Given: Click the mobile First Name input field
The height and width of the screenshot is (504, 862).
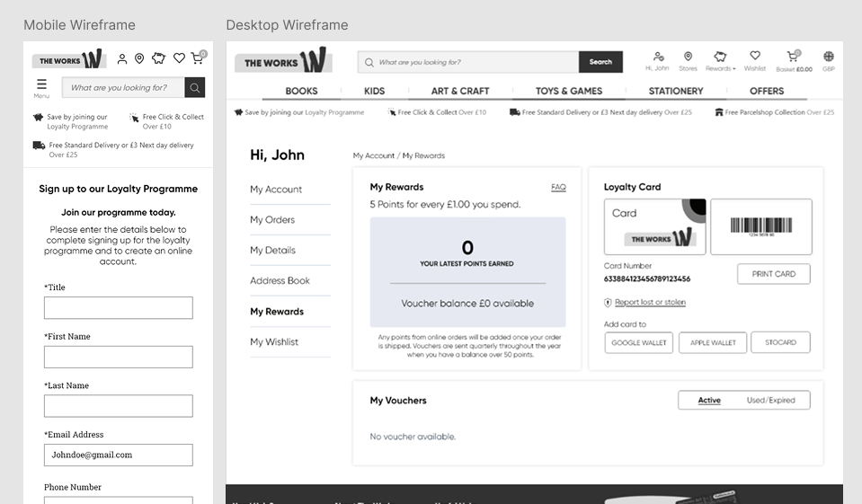Looking at the screenshot, I should (x=119, y=357).
